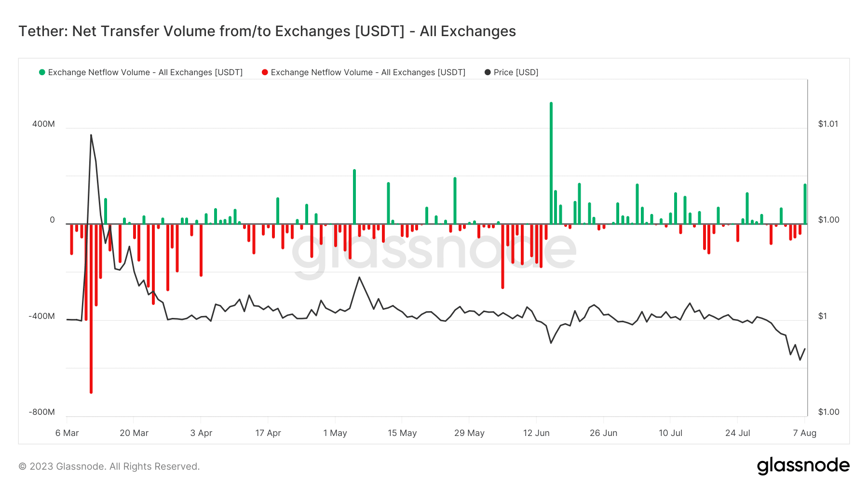
Task: Click the red legend dot
Action: click(x=265, y=72)
